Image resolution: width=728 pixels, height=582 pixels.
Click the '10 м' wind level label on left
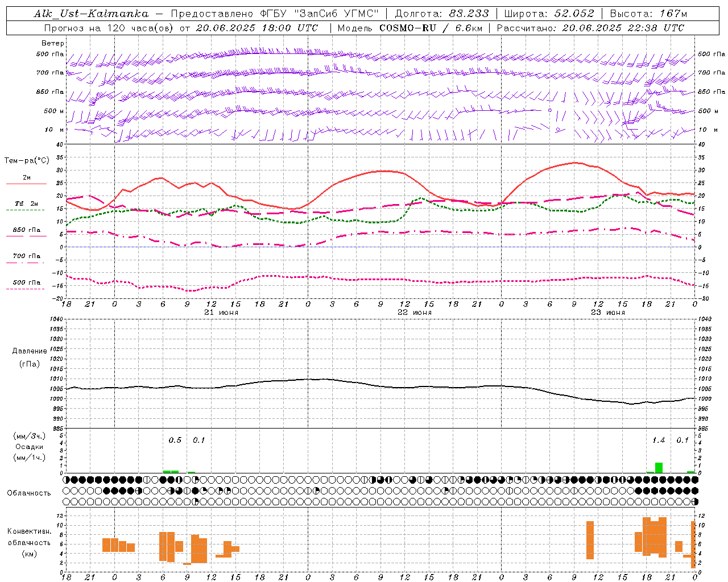coord(54,130)
